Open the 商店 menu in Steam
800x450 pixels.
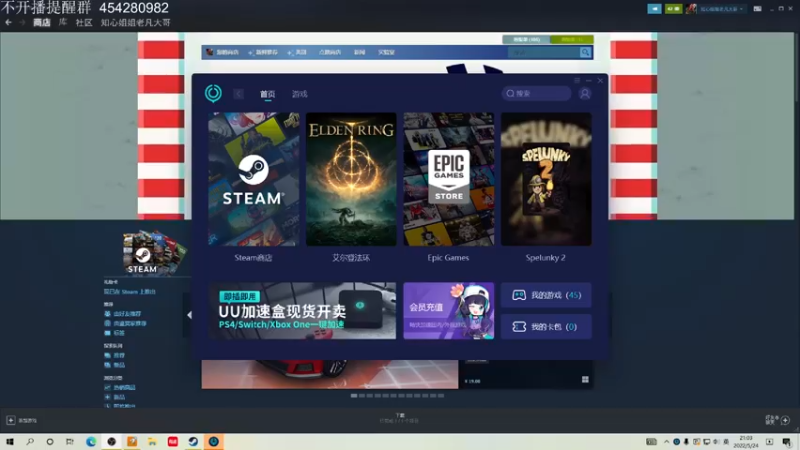pyautogui.click(x=42, y=22)
